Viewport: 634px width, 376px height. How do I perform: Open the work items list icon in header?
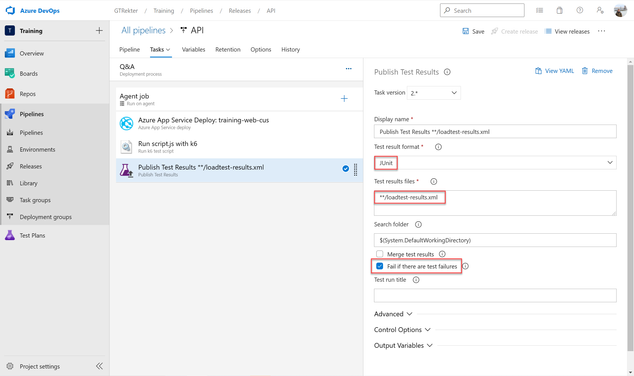tap(539, 11)
